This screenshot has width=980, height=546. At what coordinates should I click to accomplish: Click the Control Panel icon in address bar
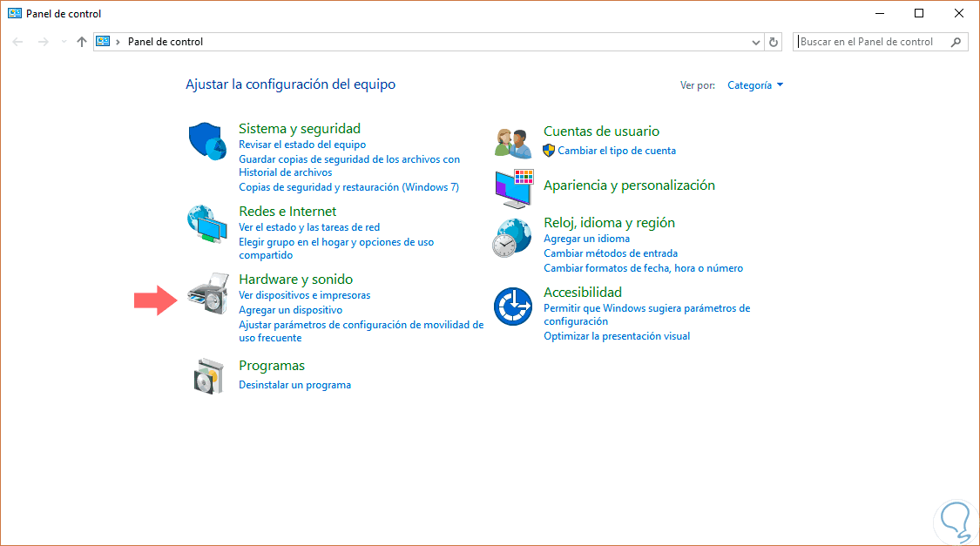(103, 42)
